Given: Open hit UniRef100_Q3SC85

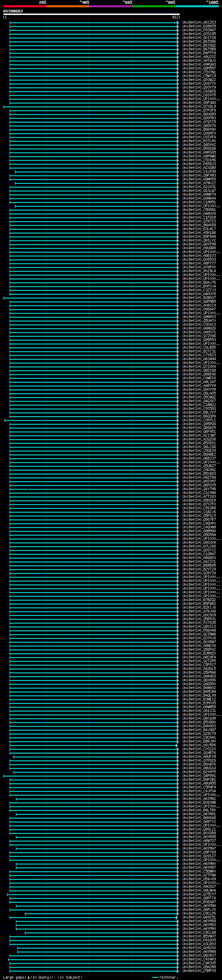Looking at the screenshot, I should (199, 34).
